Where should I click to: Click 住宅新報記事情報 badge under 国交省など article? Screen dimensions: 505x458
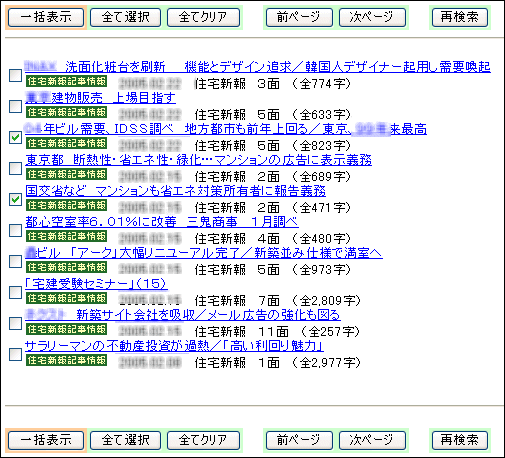(x=66, y=205)
